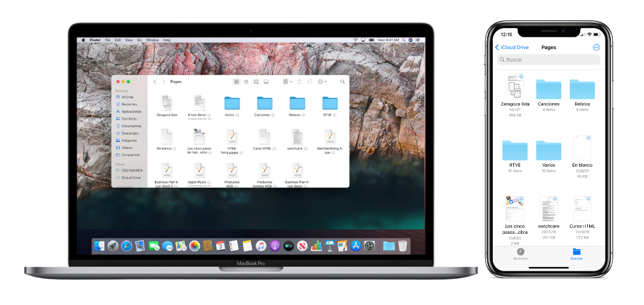Select Aplicaciones in the Finder sidebar

pyautogui.click(x=128, y=111)
